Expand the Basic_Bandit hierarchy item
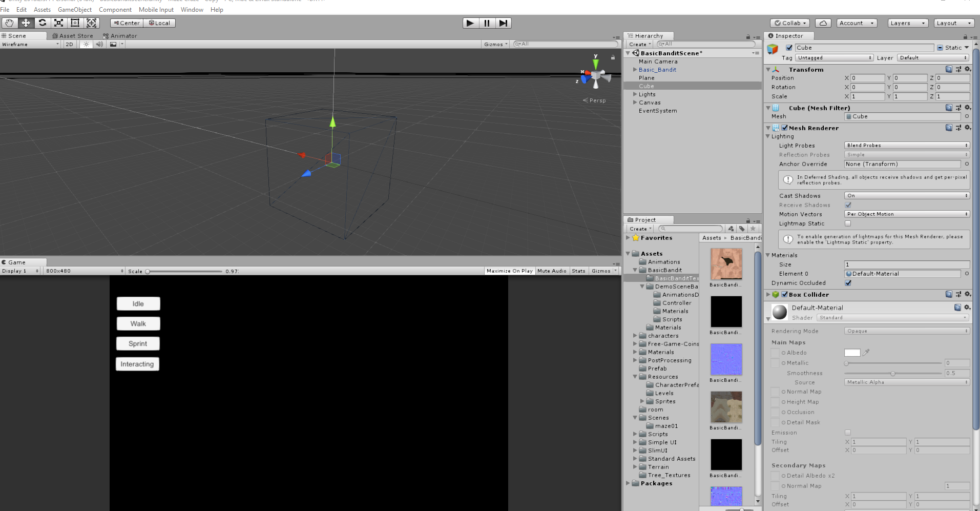980x511 pixels. click(x=635, y=70)
